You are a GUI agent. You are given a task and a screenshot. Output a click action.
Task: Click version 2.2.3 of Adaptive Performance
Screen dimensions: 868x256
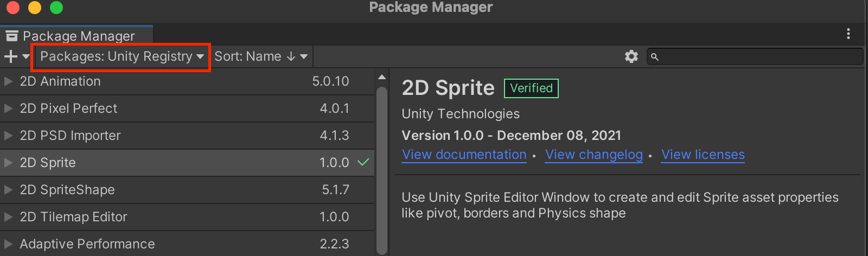click(x=334, y=244)
